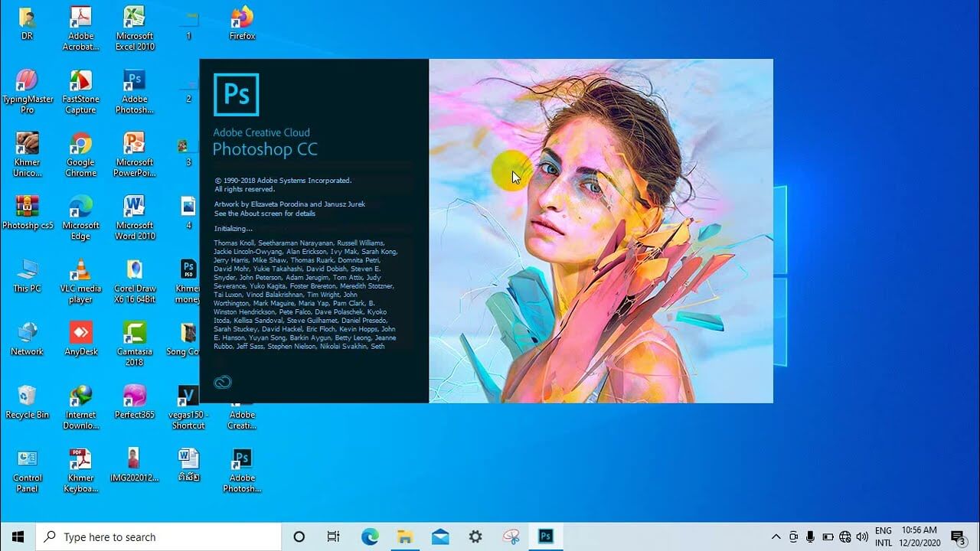Viewport: 980px width, 551px height.
Task: Select the Microsoft Excel 2010 shortcut
Action: (135, 28)
